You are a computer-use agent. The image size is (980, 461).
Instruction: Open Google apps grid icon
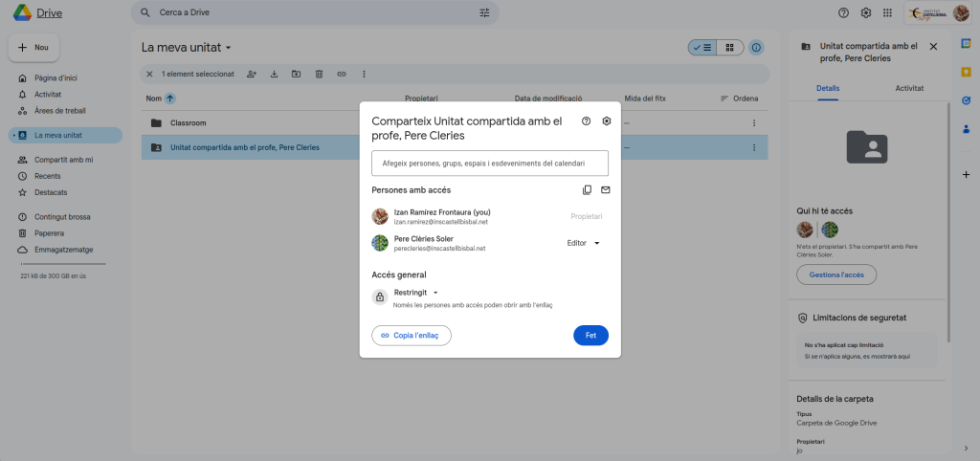(887, 13)
